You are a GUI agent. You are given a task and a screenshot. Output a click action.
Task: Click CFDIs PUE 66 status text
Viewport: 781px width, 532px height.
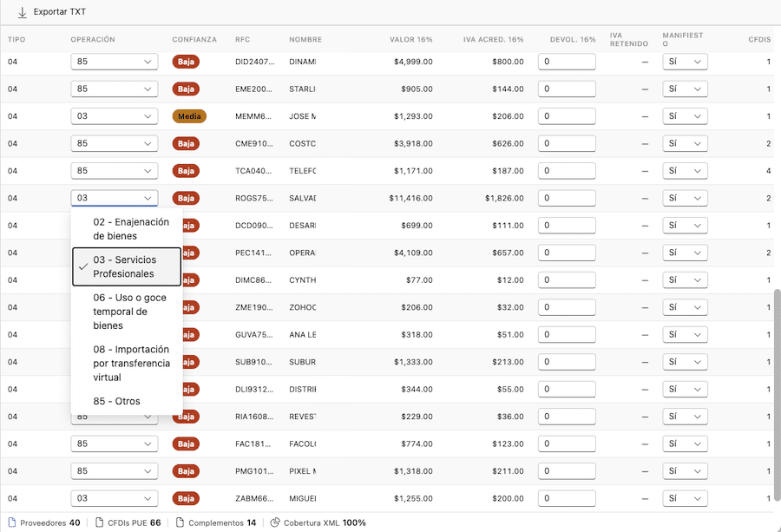135,522
